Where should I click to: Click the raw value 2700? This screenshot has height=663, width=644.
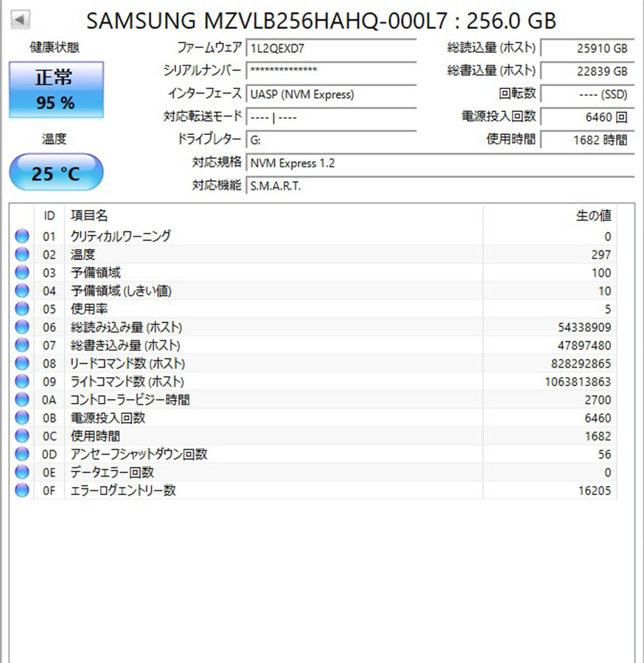click(x=598, y=400)
